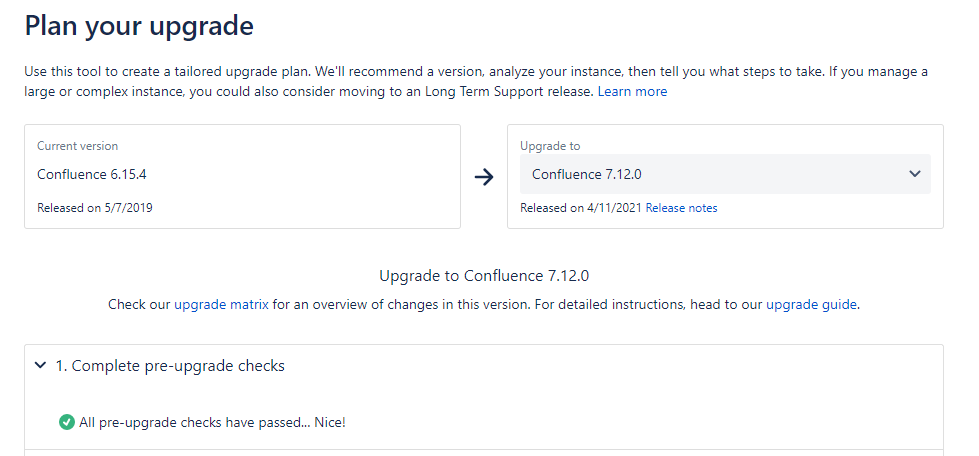This screenshot has width=979, height=456.
Task: Click the '1. Complete pre-upgrade checks' header
Action: tap(170, 365)
